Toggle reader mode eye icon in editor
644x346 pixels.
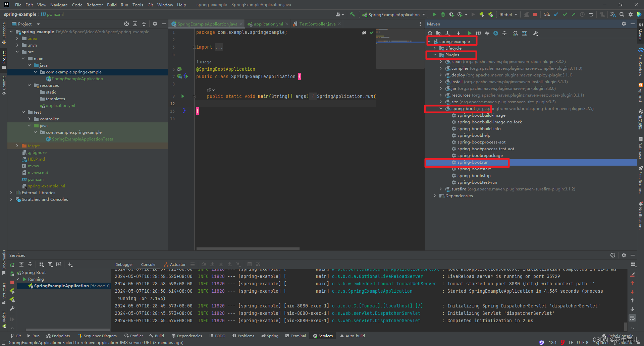[364, 33]
